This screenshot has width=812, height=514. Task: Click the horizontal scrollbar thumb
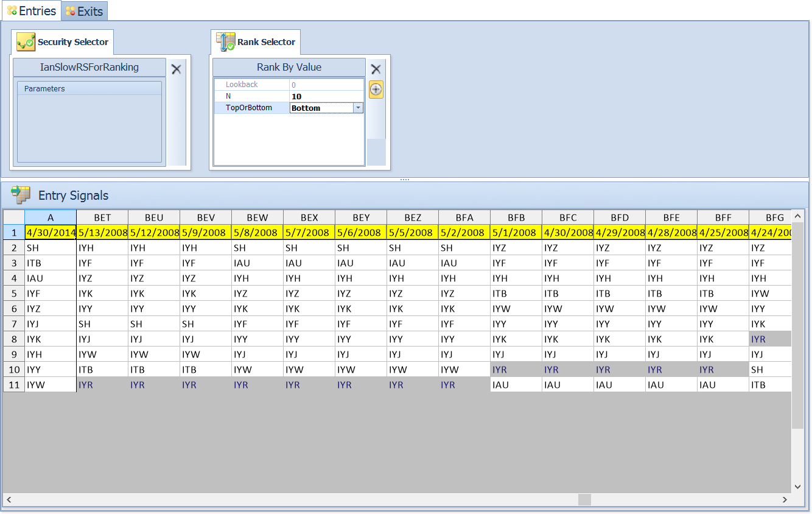pos(584,499)
